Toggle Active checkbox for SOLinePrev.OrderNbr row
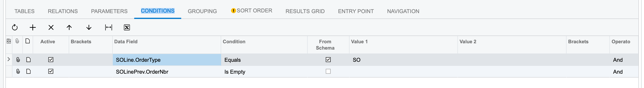644x88 pixels. click(x=51, y=71)
